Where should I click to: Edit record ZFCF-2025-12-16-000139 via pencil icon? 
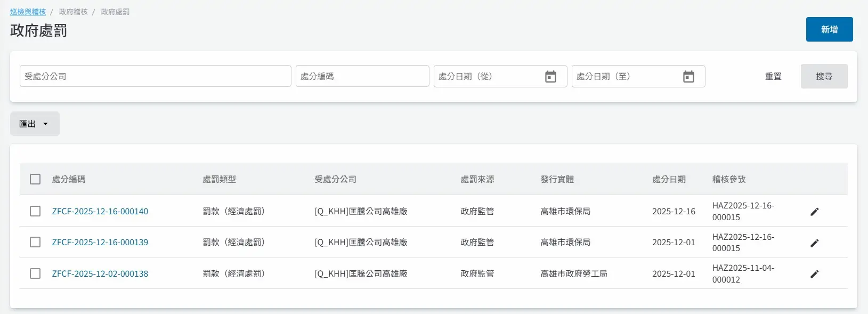(814, 243)
